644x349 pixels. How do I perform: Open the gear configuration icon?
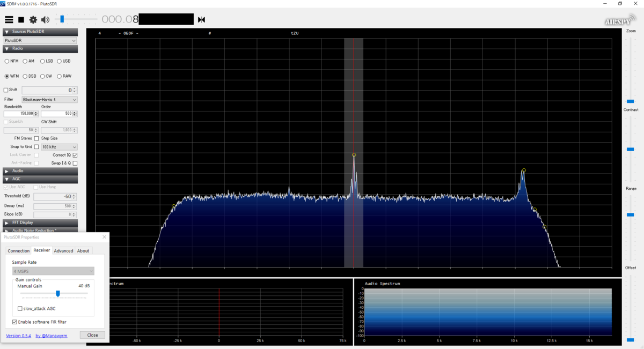point(33,20)
